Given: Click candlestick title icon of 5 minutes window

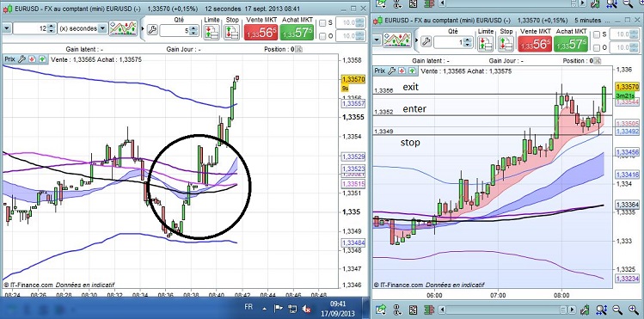Looking at the screenshot, I should point(377,20).
